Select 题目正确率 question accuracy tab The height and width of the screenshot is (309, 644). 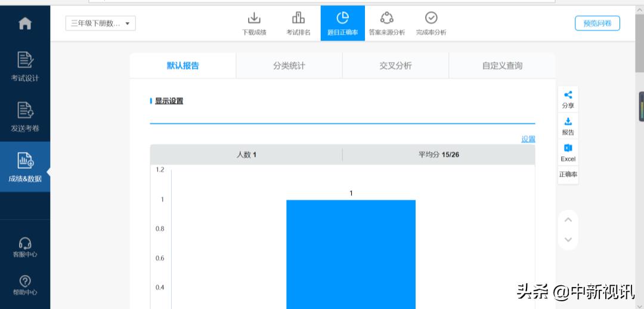(x=342, y=23)
